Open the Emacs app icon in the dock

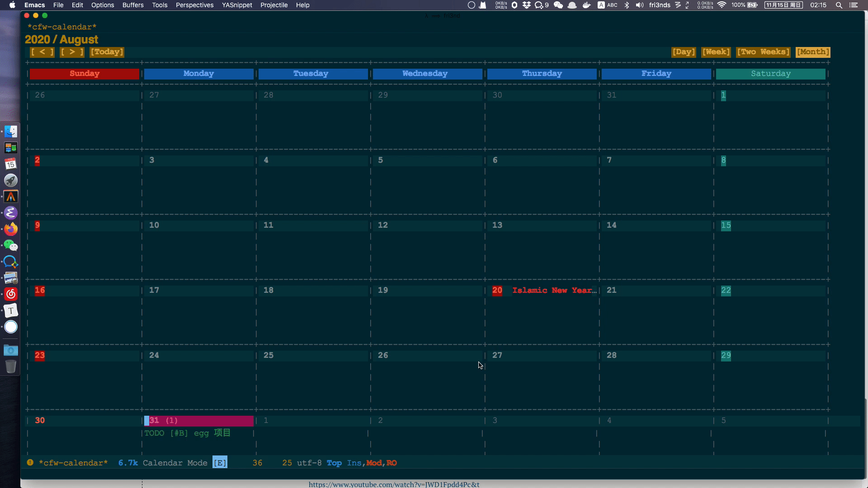click(11, 213)
